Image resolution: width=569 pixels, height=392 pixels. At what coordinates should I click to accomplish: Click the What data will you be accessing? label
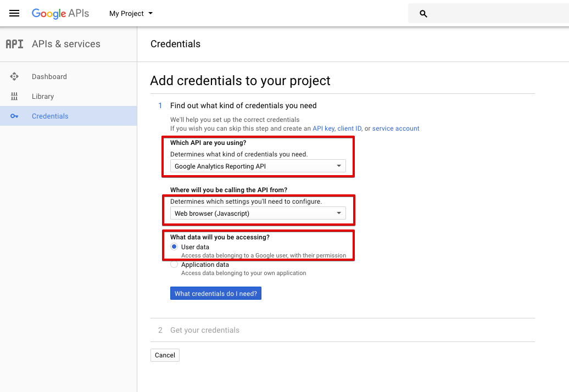click(220, 237)
